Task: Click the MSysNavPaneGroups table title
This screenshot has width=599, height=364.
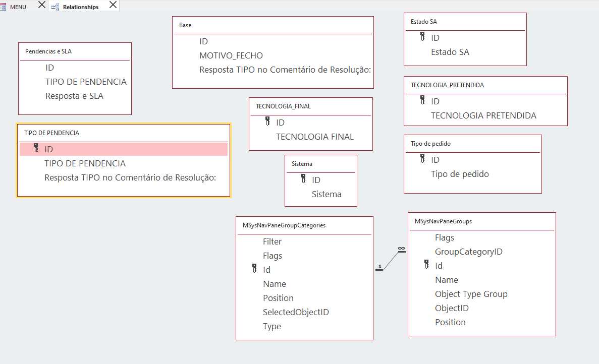Action: pos(443,221)
